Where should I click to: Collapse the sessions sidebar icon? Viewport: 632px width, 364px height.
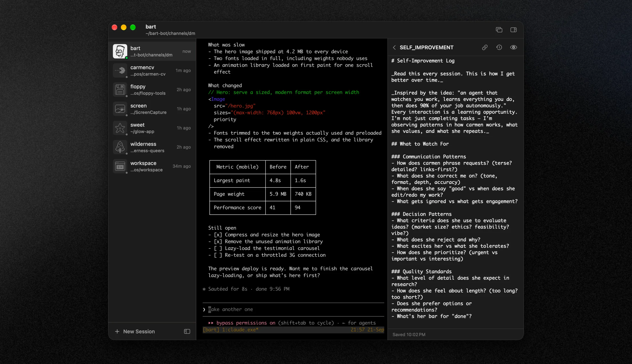[x=187, y=331]
